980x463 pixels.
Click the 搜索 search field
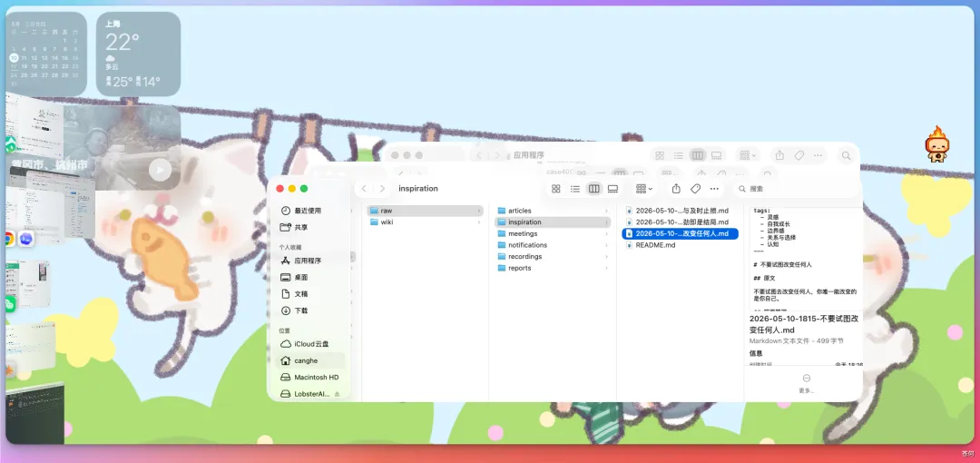click(x=796, y=188)
